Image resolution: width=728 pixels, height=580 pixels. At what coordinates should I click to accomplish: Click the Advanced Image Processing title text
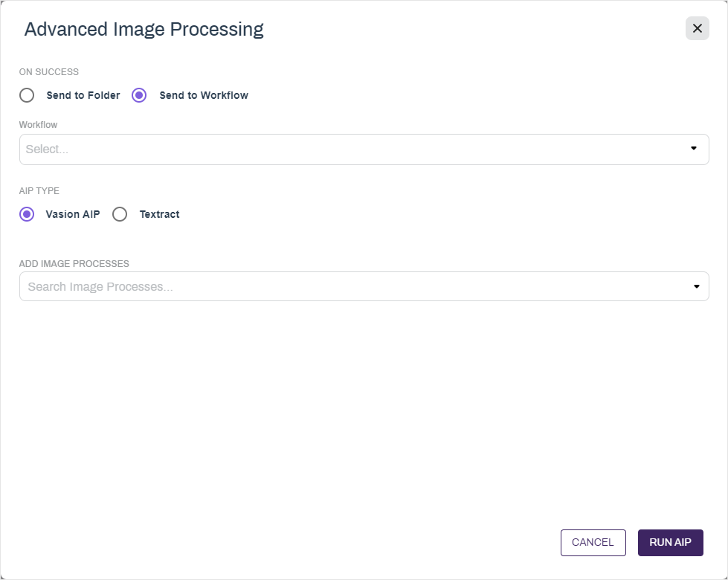[144, 29]
